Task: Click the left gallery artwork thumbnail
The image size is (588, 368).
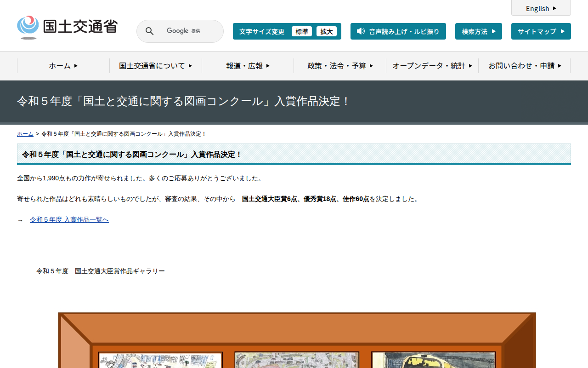Action: pyautogui.click(x=160, y=360)
